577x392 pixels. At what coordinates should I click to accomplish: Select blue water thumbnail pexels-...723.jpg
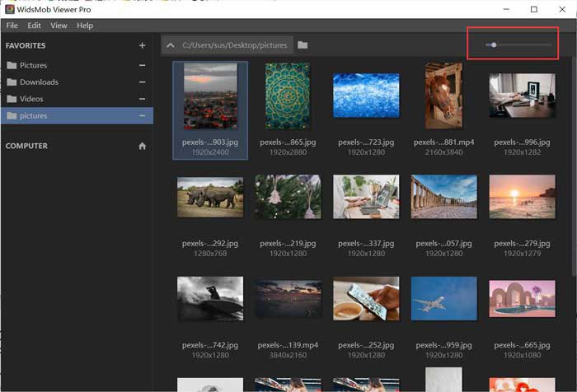[x=366, y=96]
